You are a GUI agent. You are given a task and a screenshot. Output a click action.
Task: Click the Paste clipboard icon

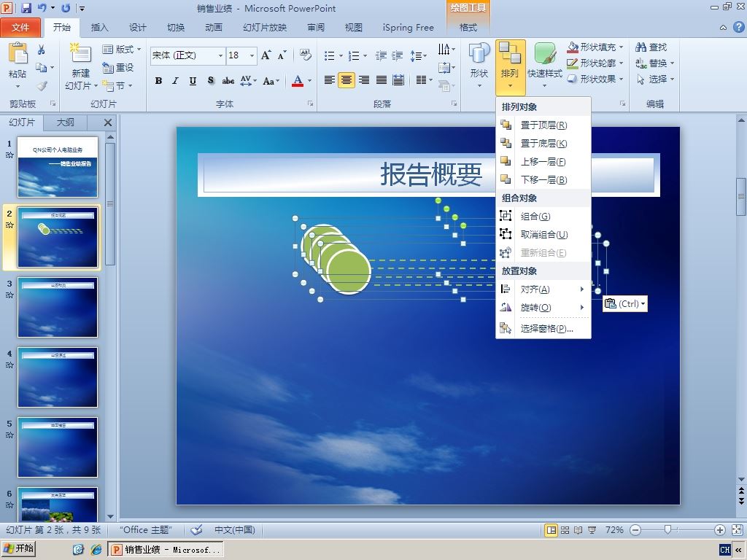tap(18, 53)
